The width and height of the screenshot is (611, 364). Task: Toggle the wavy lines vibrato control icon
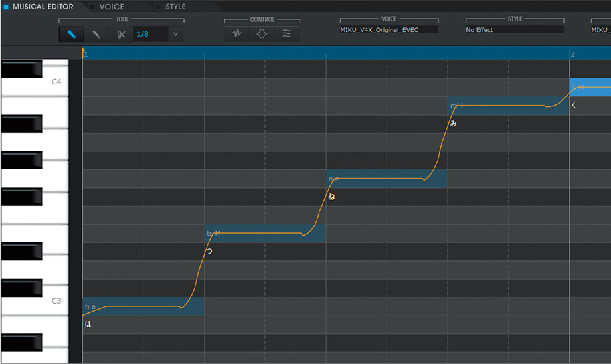287,33
